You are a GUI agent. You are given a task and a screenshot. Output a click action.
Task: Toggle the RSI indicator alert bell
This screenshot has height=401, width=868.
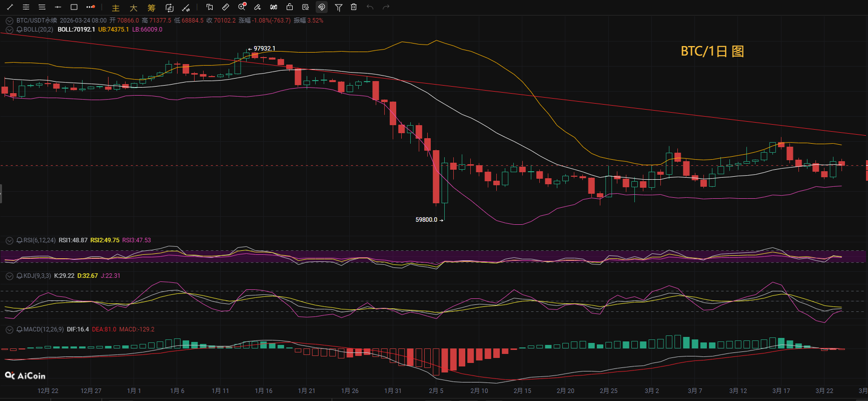(20, 240)
